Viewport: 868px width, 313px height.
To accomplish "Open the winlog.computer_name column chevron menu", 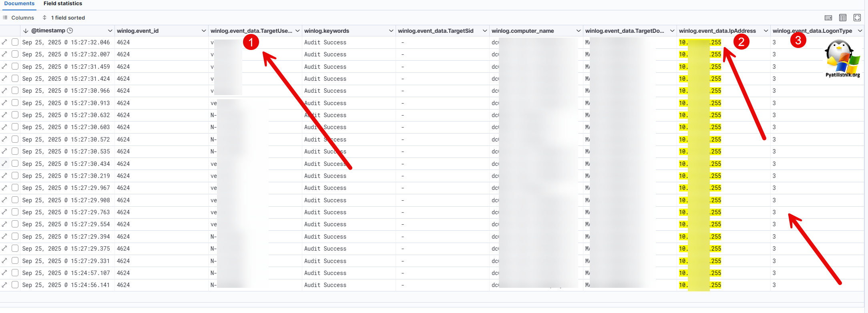I will [579, 31].
